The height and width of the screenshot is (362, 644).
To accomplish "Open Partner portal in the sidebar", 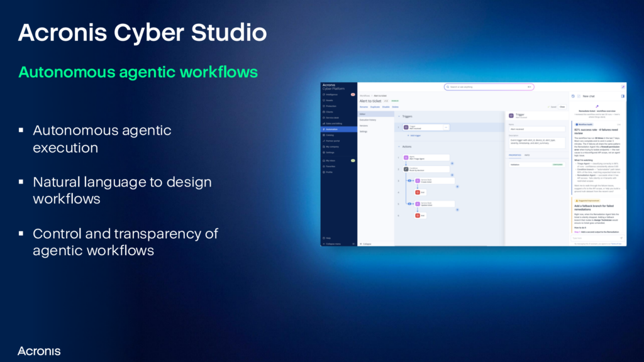I will click(x=338, y=141).
